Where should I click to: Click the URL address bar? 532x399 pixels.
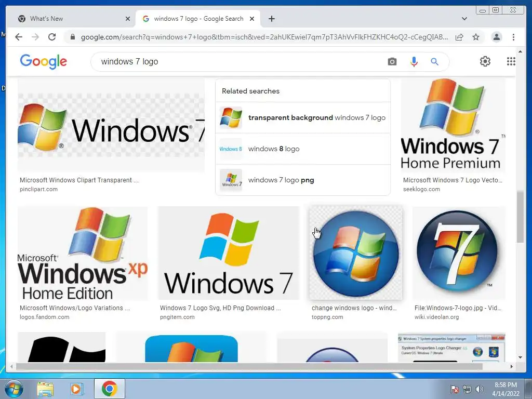tap(264, 37)
